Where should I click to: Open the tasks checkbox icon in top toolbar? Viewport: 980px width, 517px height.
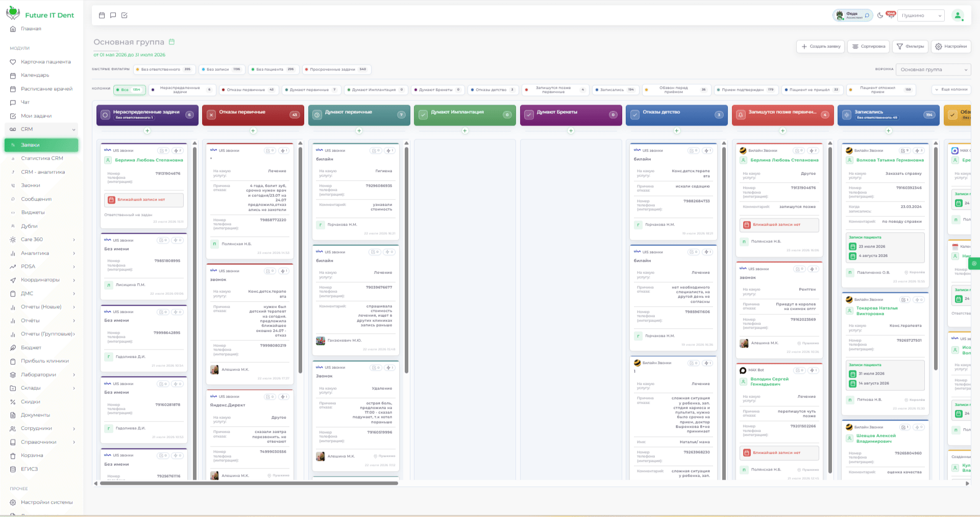coord(125,15)
